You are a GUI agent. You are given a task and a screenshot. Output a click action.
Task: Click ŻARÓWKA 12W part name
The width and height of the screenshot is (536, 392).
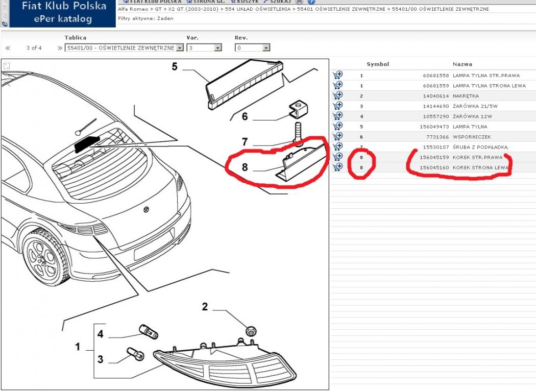click(x=472, y=116)
